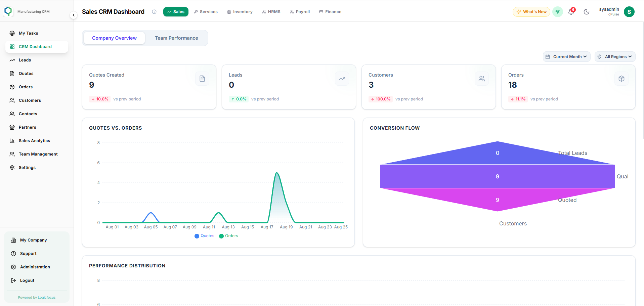Toggle the Orders series in chart legend
This screenshot has width=644, height=306.
[228, 236]
